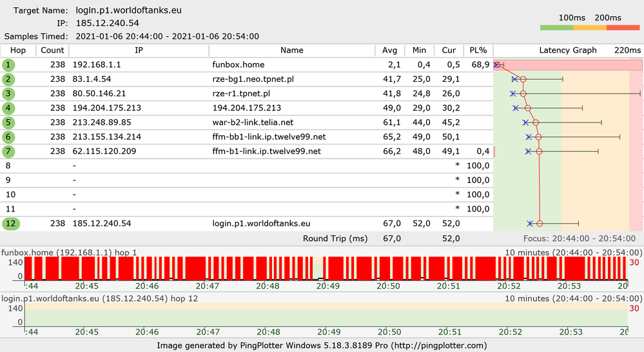Image resolution: width=644 pixels, height=352 pixels.
Task: Click the Focus 20:44:00 - 20:54:00 label
Action: pyautogui.click(x=579, y=239)
